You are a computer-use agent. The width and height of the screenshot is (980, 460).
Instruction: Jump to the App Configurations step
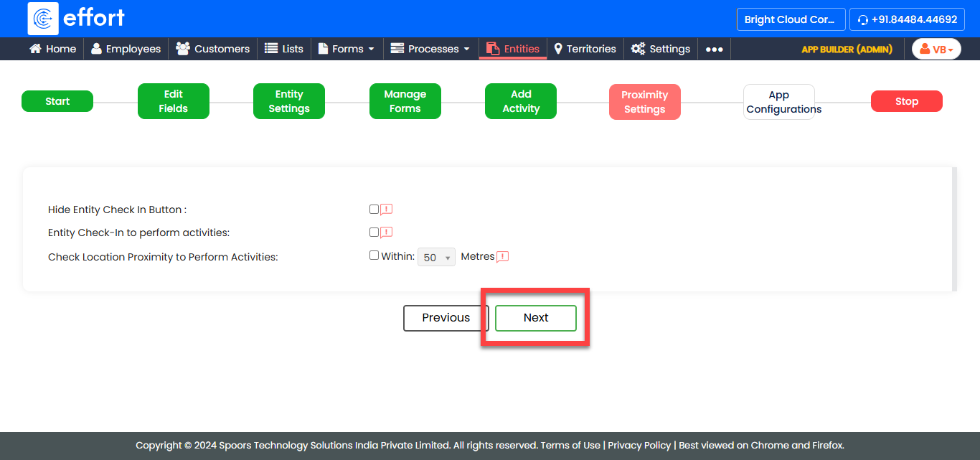pos(779,102)
